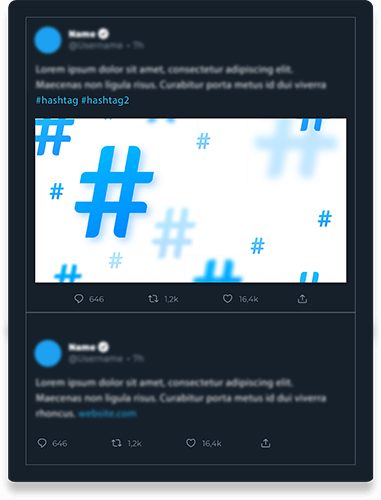
Task: Click the share icon on first tweet
Action: click(x=302, y=299)
